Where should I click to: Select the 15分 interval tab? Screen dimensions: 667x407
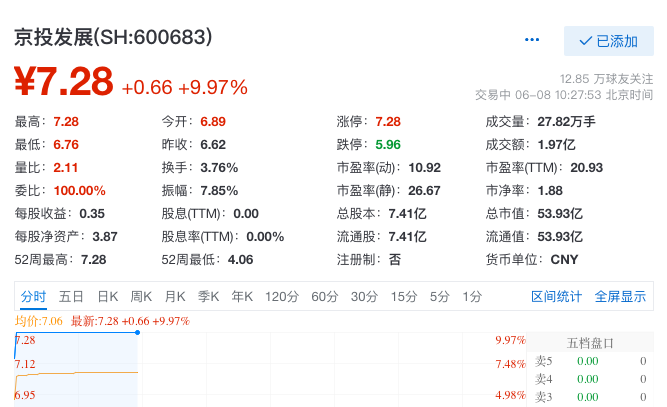404,296
